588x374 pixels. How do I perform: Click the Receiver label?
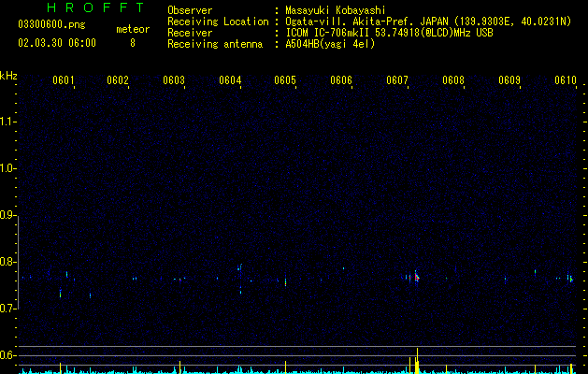(190, 33)
